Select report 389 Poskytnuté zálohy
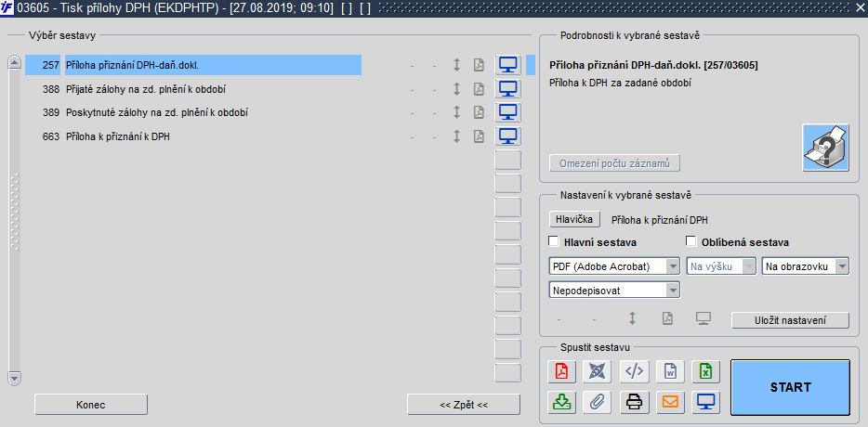This screenshot has height=427, width=868. pyautogui.click(x=193, y=113)
